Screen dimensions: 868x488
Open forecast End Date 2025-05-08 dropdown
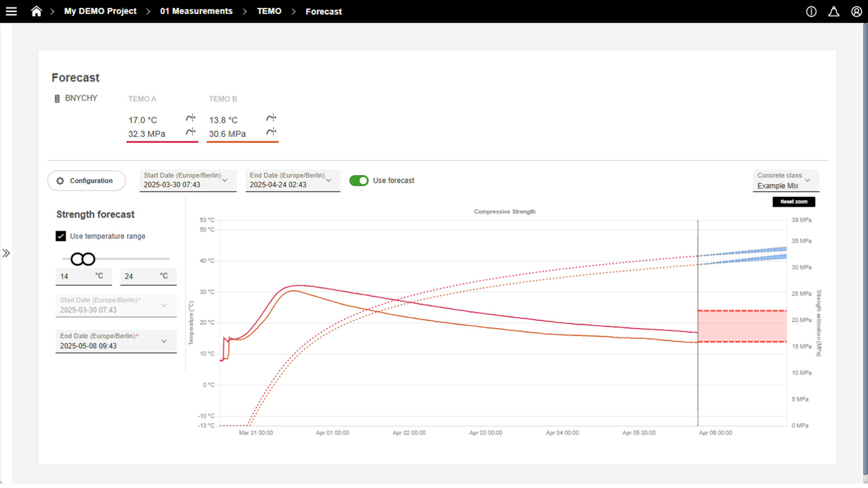click(x=116, y=341)
